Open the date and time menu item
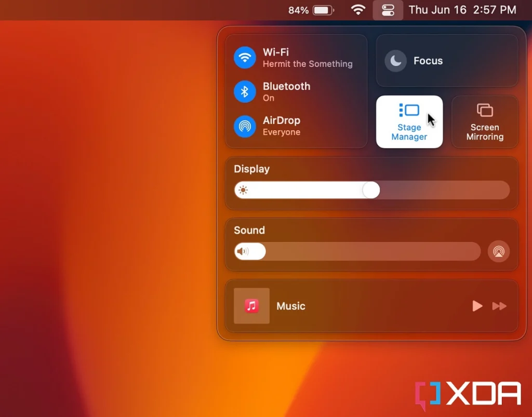The image size is (532, 417). pos(462,10)
